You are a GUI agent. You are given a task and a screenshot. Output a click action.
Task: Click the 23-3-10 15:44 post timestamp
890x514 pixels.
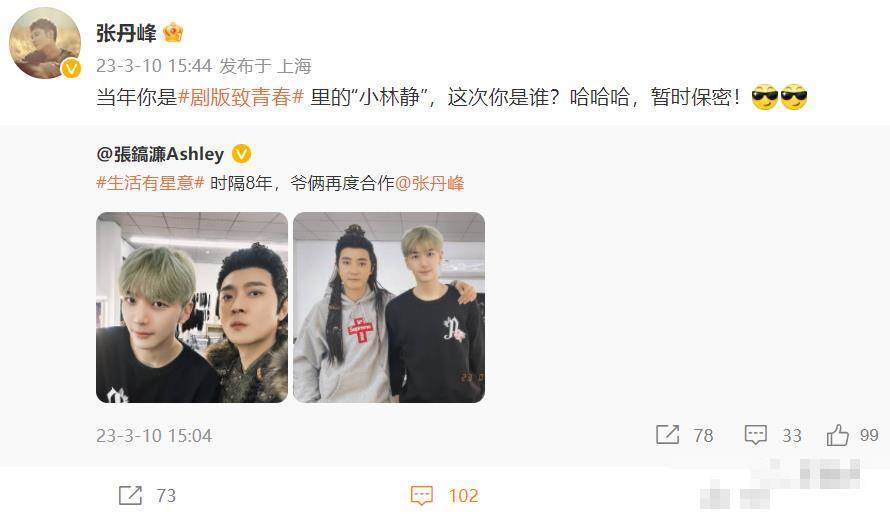coord(154,66)
